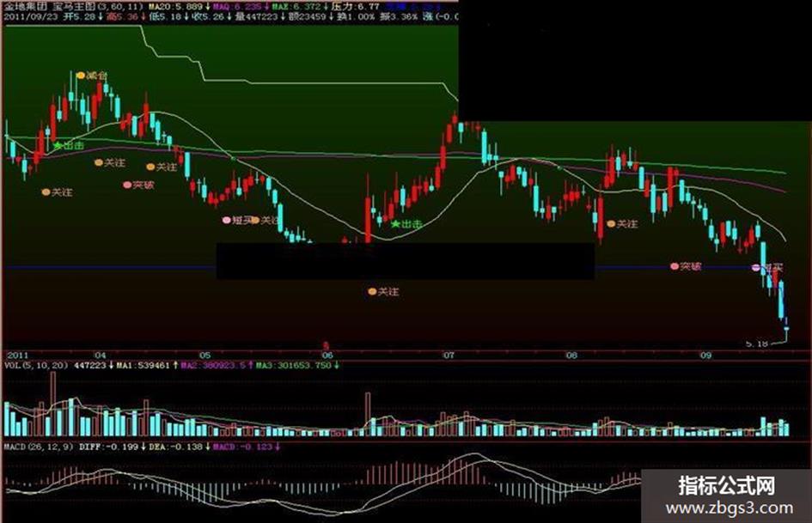Click the turnover rate 换1.00%
Viewport: 812px width, 523px height.
[357, 16]
